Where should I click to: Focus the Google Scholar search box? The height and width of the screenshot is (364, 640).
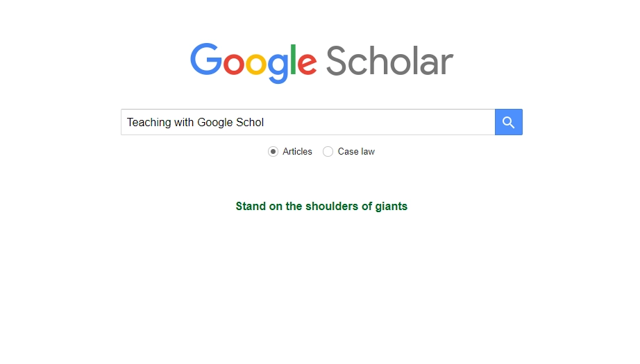(308, 122)
